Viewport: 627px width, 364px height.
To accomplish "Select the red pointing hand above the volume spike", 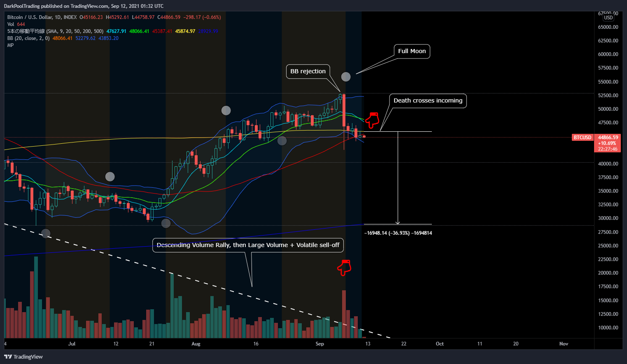I will pos(344,268).
